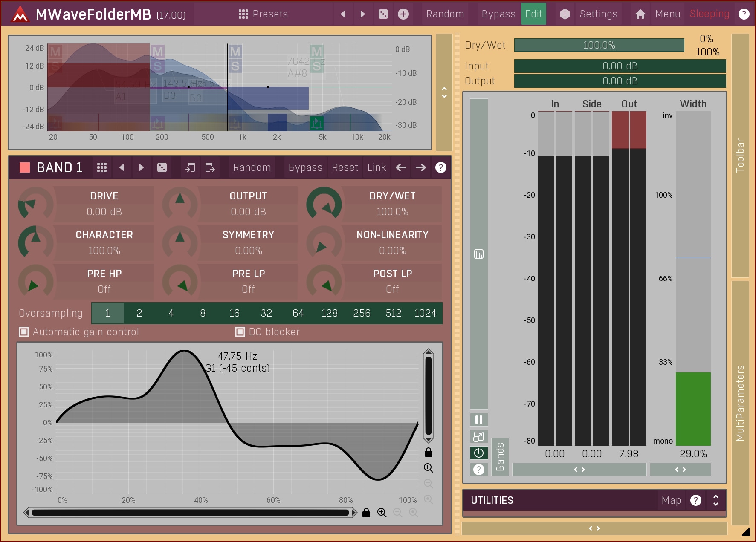Click the Band 1 Link button
The height and width of the screenshot is (542, 756).
pyautogui.click(x=377, y=167)
